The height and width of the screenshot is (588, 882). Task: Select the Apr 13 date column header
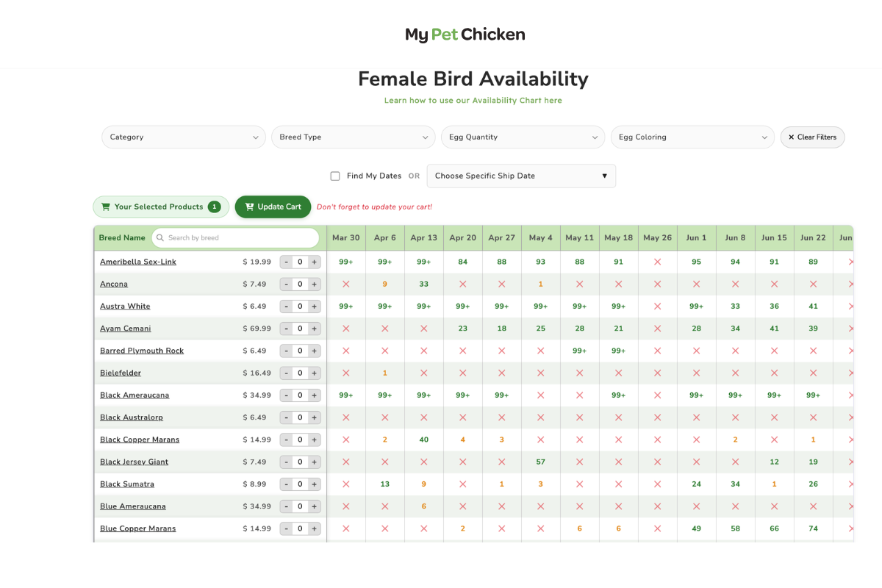click(x=424, y=238)
